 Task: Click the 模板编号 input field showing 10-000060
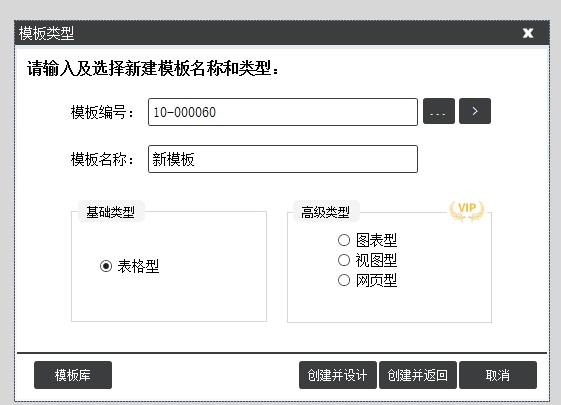[x=283, y=112]
